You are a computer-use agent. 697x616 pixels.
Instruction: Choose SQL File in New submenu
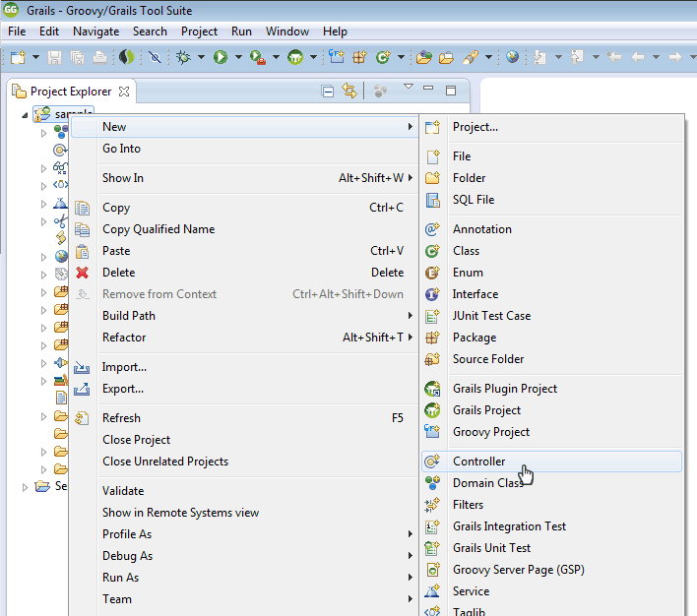tap(551, 200)
